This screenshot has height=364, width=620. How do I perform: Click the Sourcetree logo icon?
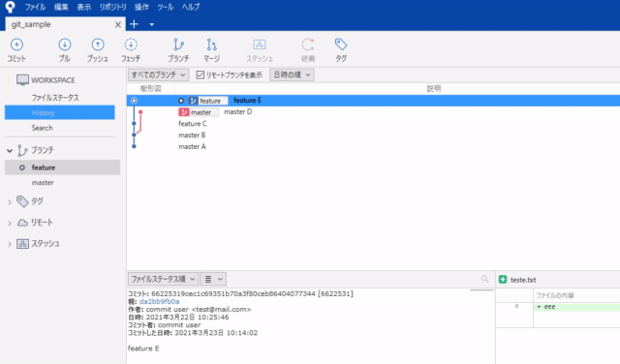11,7
